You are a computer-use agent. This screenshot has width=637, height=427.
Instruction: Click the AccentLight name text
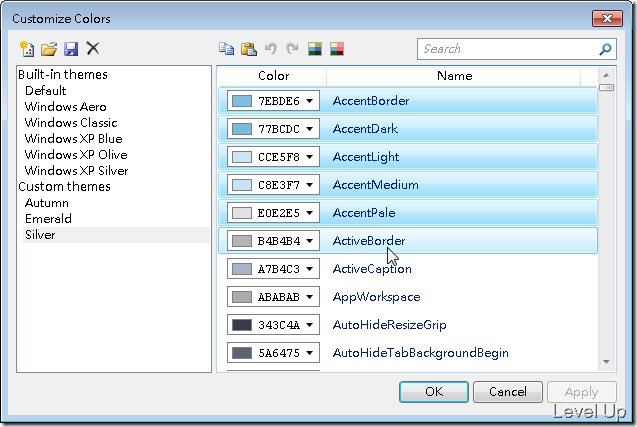pos(366,157)
